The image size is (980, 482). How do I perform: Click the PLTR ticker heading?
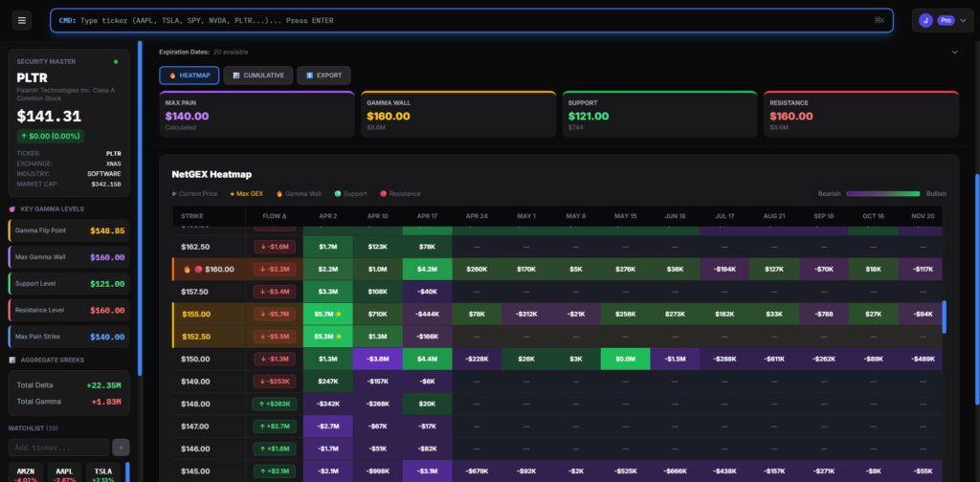pos(33,78)
